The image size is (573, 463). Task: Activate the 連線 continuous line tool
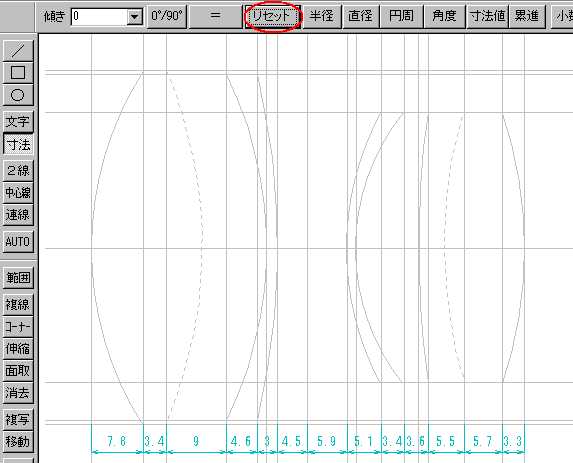click(x=18, y=215)
